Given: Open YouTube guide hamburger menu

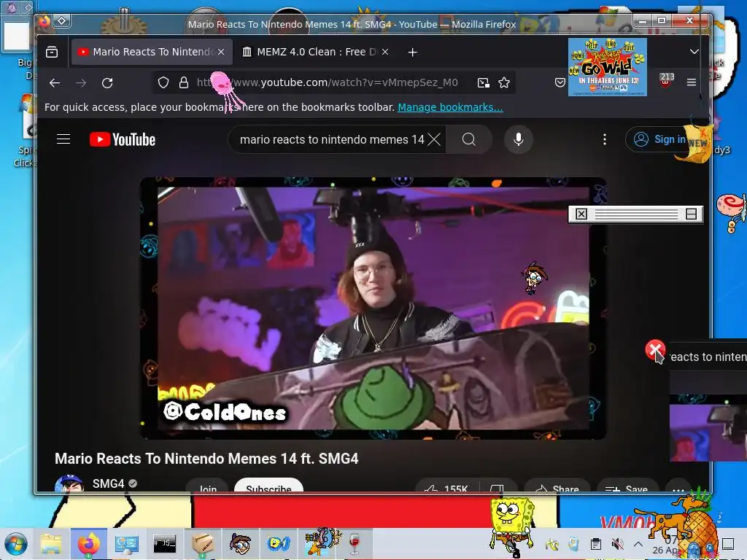Looking at the screenshot, I should tap(63, 139).
